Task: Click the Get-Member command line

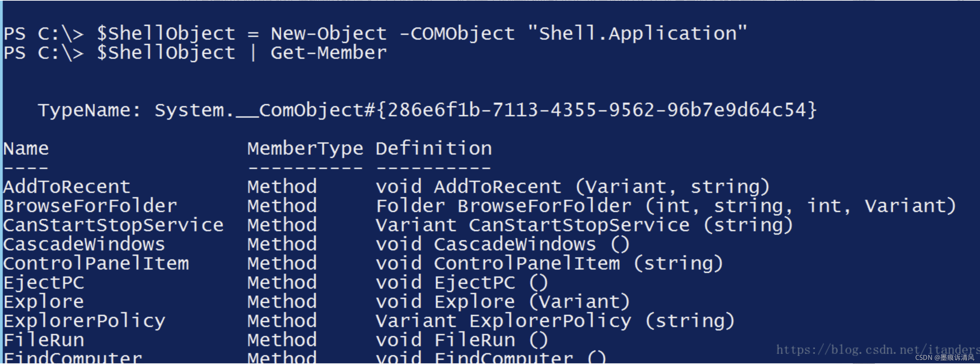Action: tap(195, 52)
